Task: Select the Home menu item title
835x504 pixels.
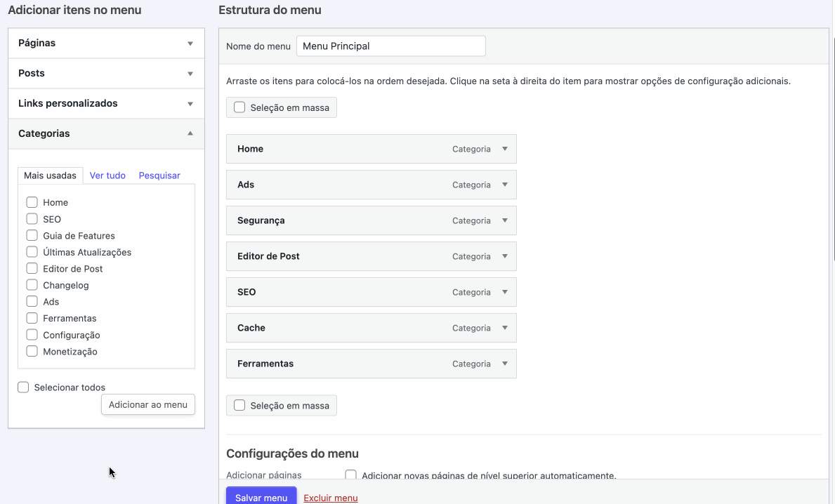Action: pos(250,149)
